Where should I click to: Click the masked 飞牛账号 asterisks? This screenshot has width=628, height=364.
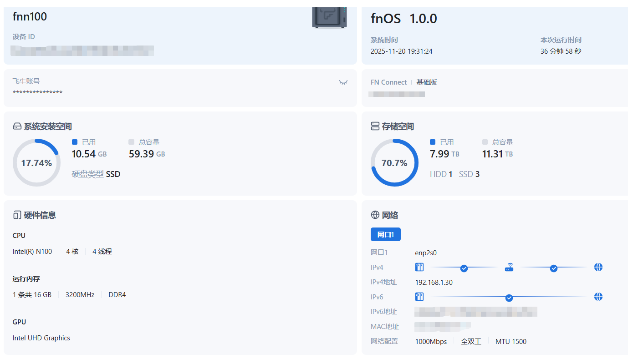(38, 93)
